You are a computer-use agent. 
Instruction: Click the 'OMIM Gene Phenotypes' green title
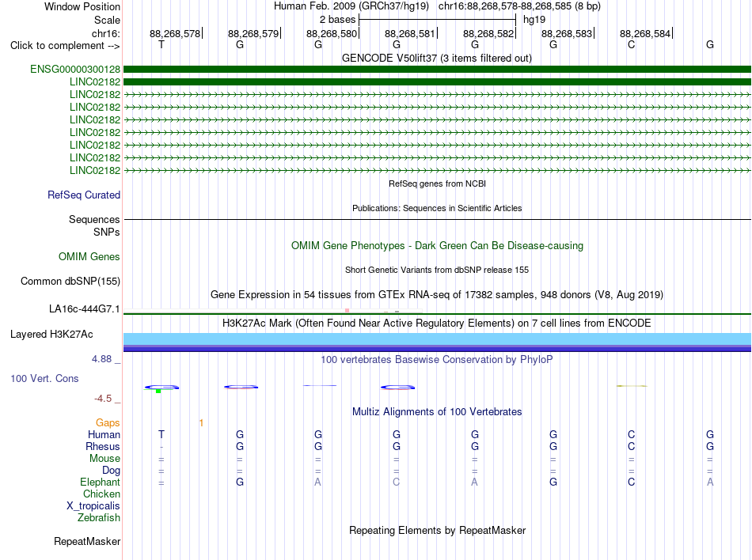[438, 246]
